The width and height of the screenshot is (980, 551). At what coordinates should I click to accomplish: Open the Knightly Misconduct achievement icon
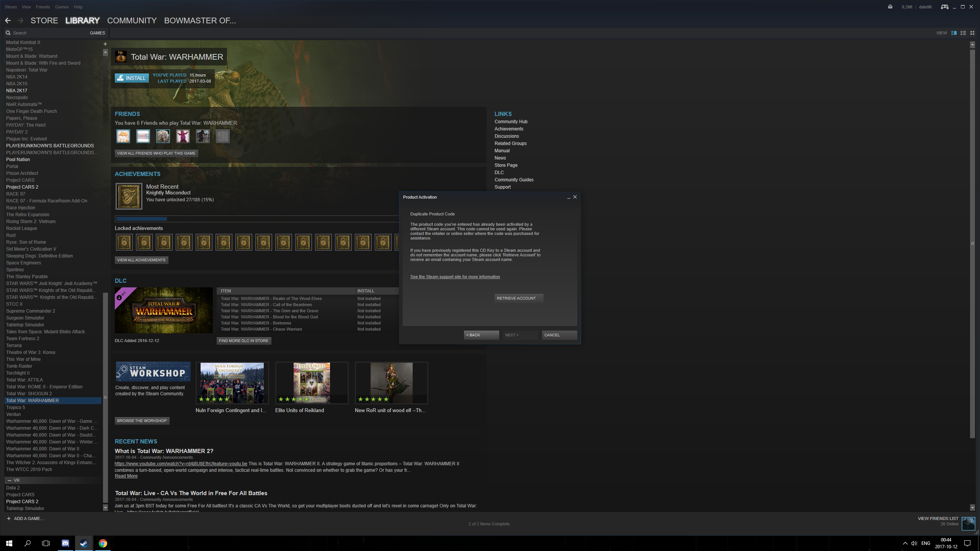129,196
